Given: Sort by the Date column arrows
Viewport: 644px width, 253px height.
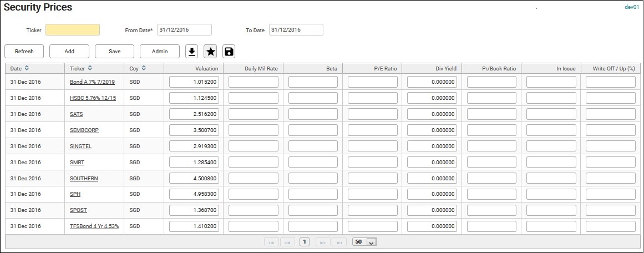Looking at the screenshot, I should click(27, 68).
